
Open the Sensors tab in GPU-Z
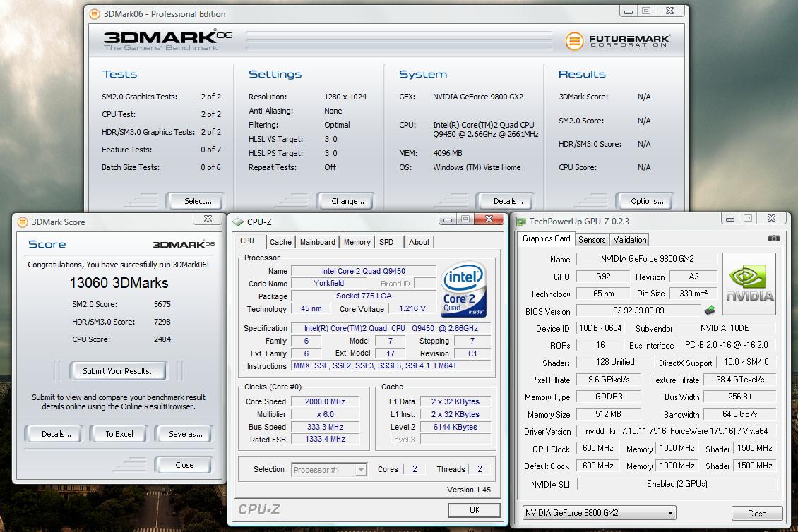pyautogui.click(x=592, y=240)
